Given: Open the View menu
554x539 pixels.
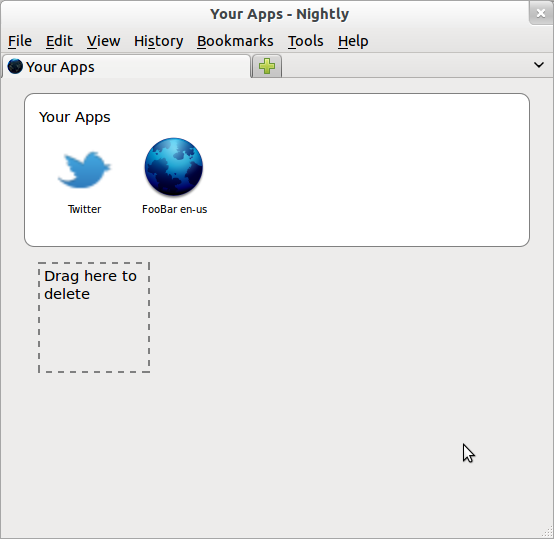Looking at the screenshot, I should [104, 41].
